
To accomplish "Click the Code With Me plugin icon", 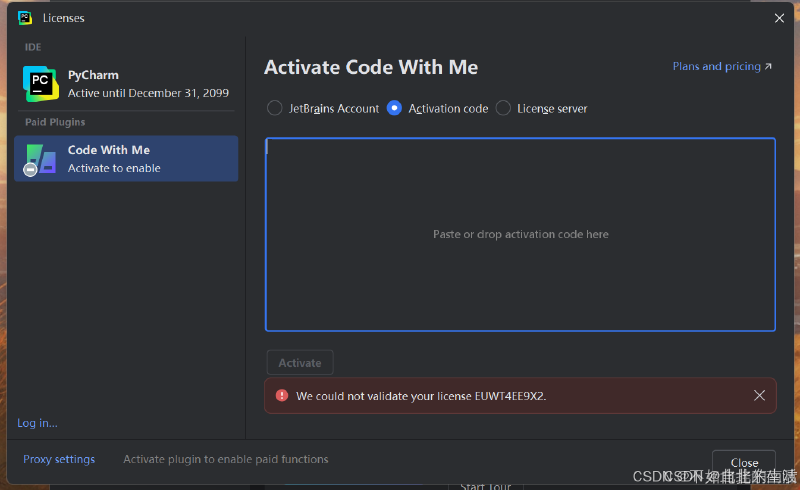I will click(40, 159).
